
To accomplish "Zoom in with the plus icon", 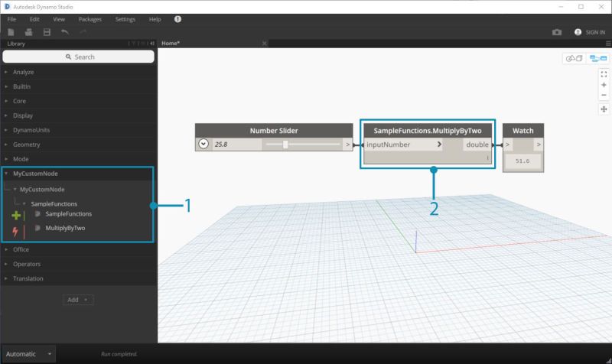I will pos(604,85).
